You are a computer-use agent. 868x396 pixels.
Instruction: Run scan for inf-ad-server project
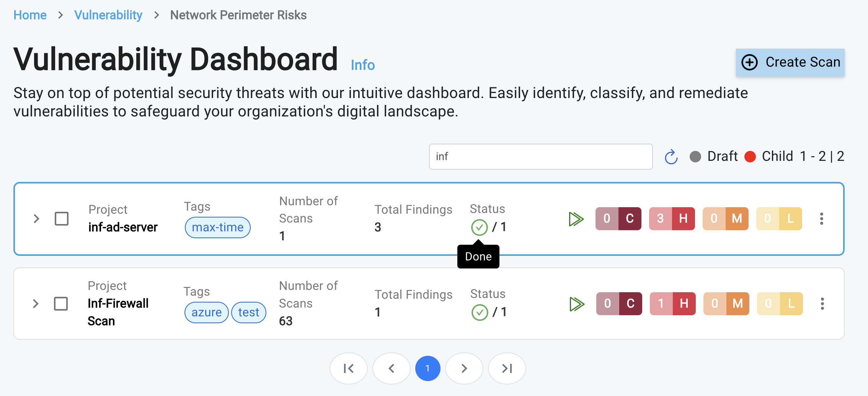(x=576, y=219)
